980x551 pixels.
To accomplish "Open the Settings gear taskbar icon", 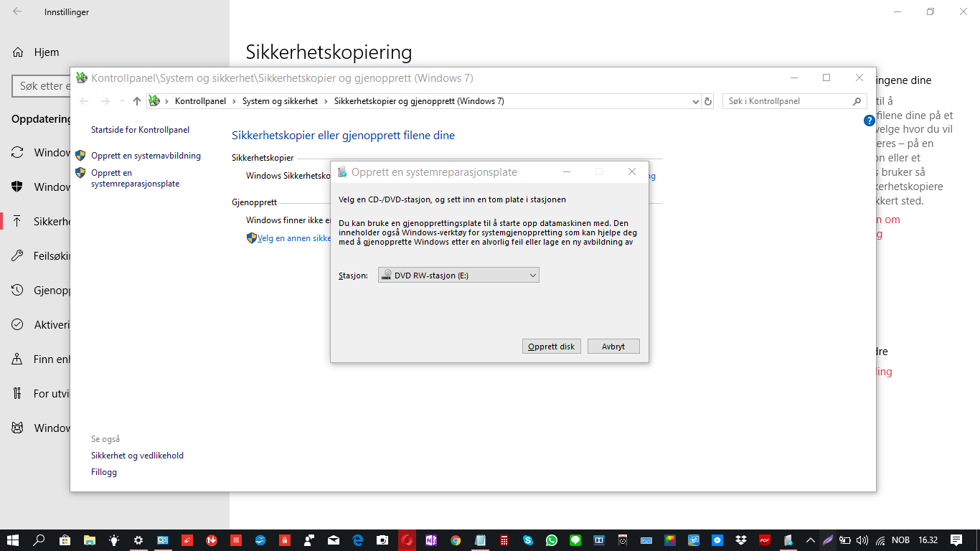I will 138,540.
